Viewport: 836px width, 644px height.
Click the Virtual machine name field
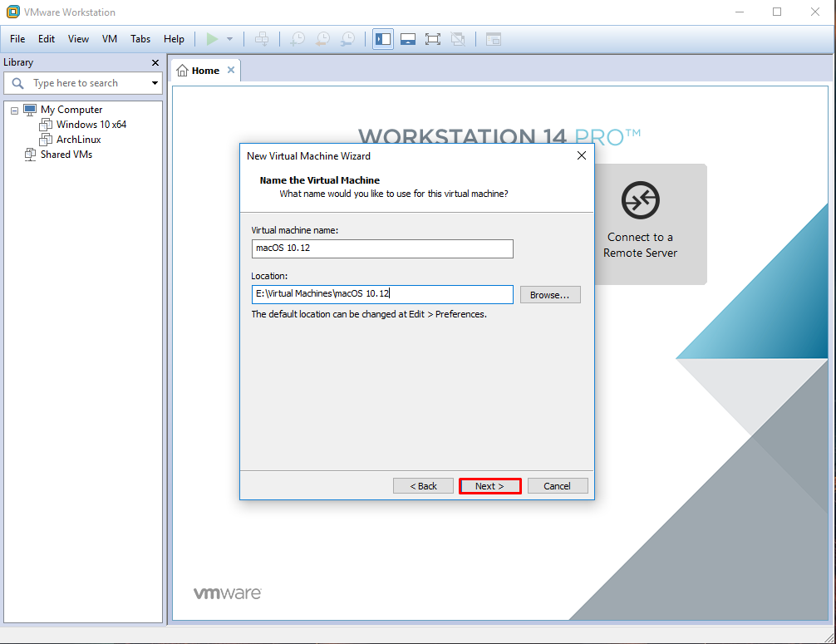click(382, 249)
